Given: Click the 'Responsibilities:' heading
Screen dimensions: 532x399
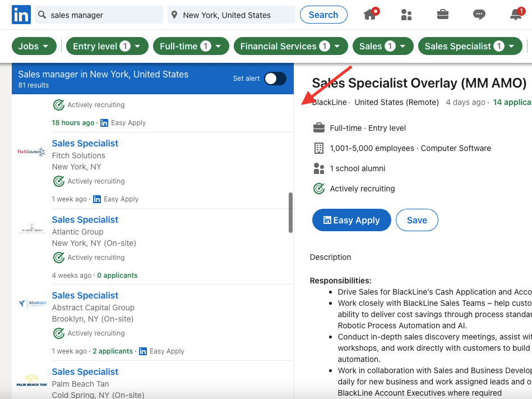Looking at the screenshot, I should (x=341, y=281).
